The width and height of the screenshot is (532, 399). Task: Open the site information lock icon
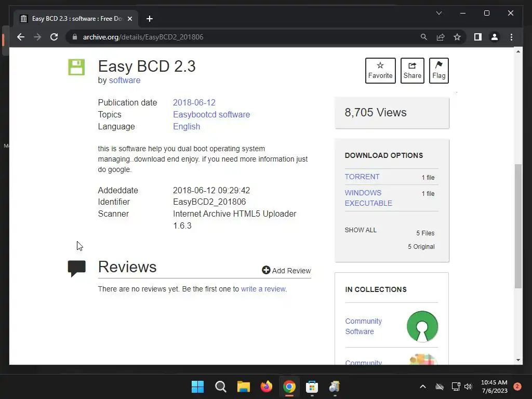coord(75,37)
